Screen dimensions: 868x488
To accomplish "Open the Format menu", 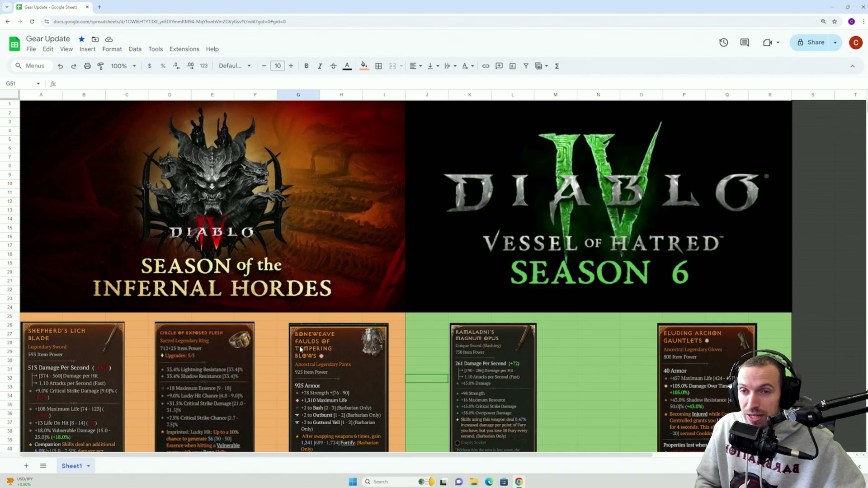I will click(x=112, y=49).
